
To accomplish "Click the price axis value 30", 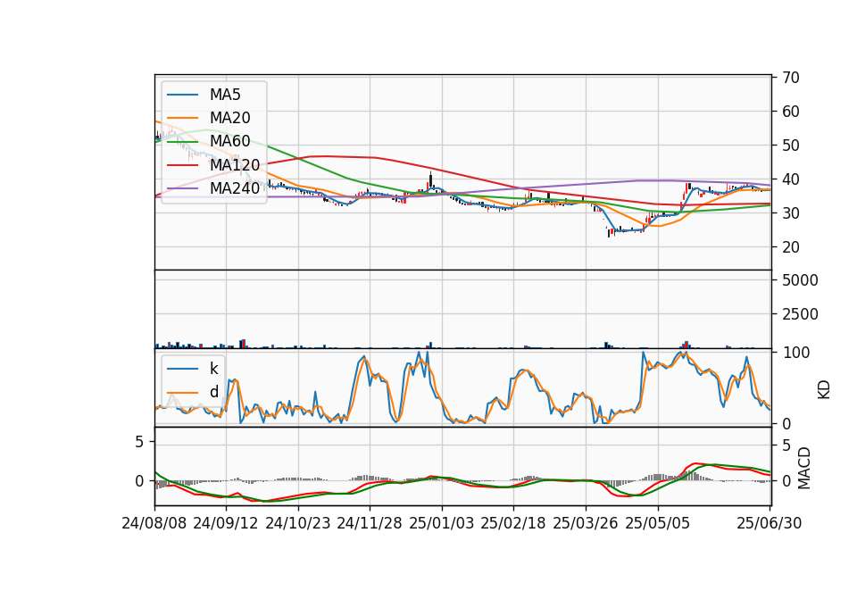I will (791, 213).
